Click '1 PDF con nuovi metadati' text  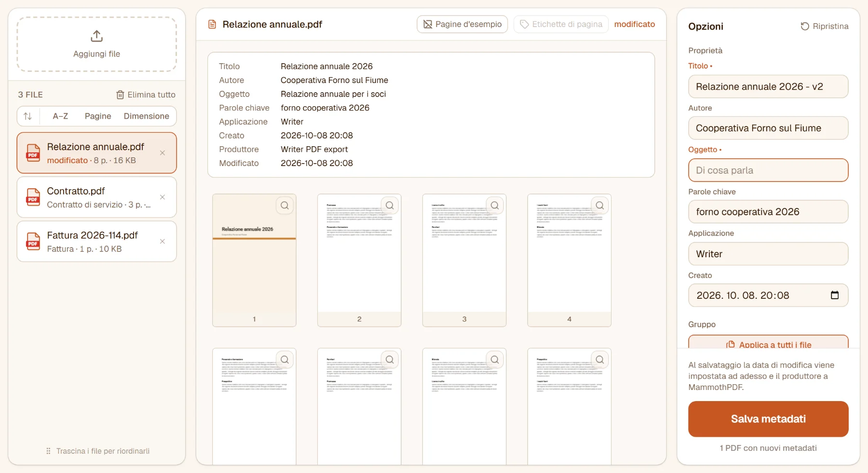click(x=768, y=448)
